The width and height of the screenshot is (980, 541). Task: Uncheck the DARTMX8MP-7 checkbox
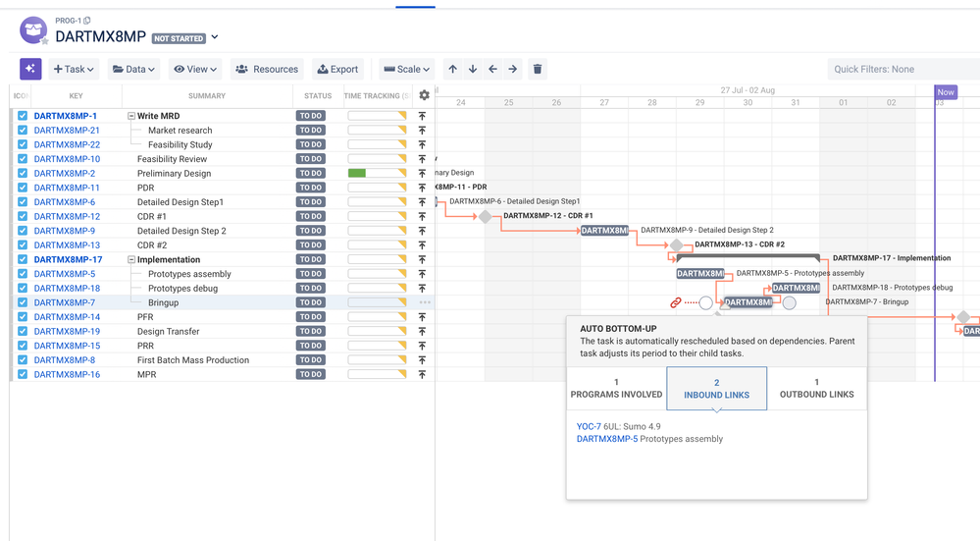[23, 302]
